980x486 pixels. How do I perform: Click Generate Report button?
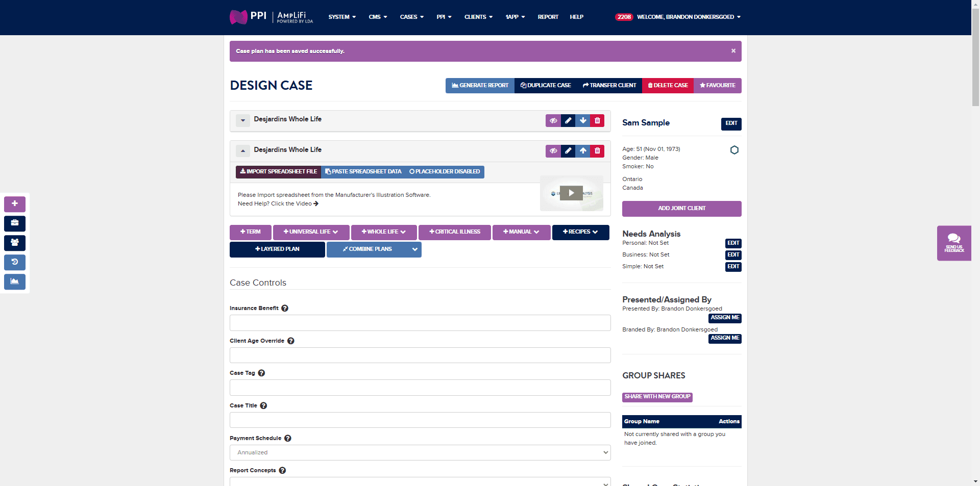[480, 86]
